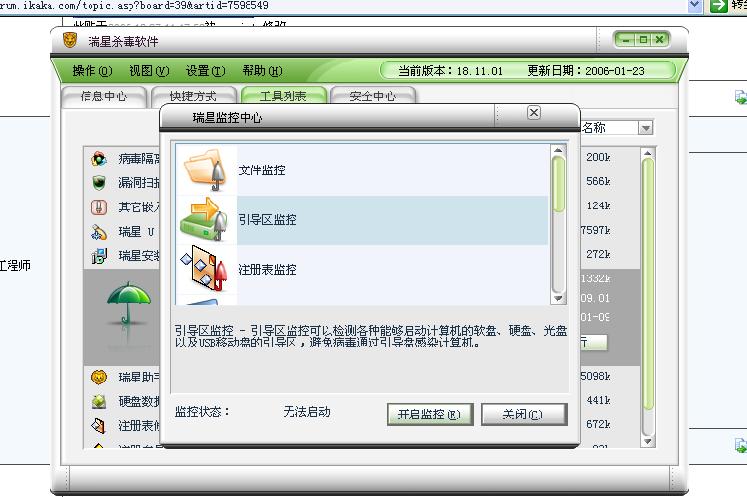
Task: Click the 漏洞扫描 shield icon
Action: click(99, 183)
